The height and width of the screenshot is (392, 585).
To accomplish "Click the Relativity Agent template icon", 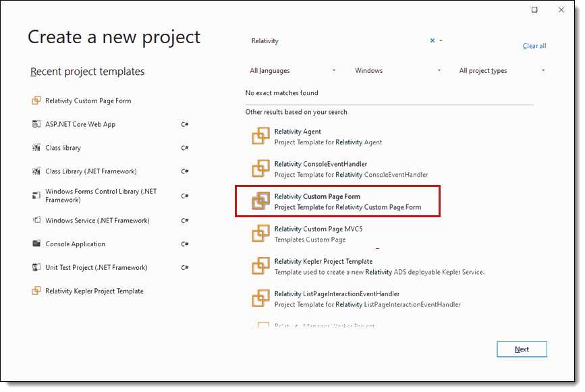I will [x=260, y=136].
